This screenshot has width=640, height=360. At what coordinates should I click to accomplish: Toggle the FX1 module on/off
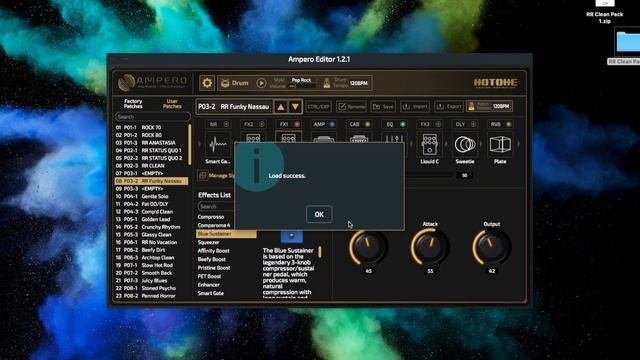click(x=297, y=124)
